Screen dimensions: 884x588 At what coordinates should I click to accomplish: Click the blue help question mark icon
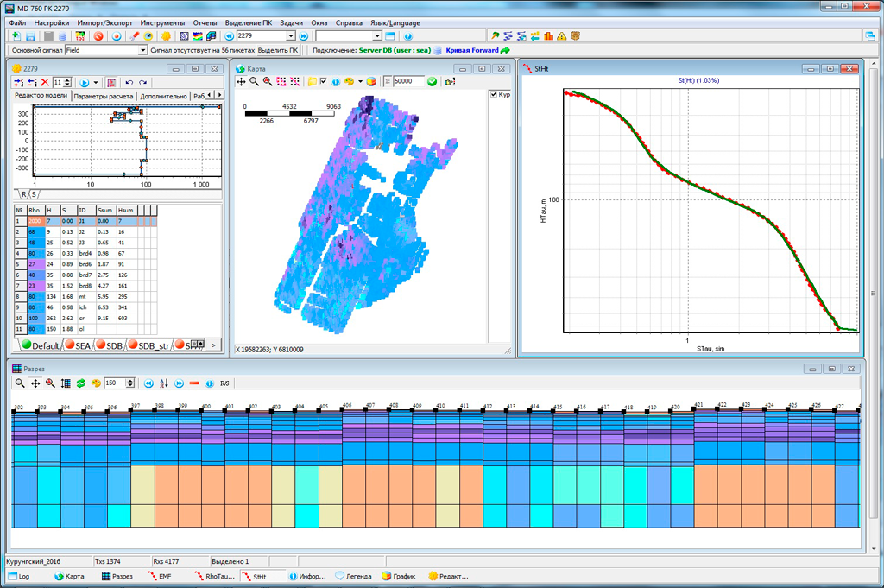point(408,36)
